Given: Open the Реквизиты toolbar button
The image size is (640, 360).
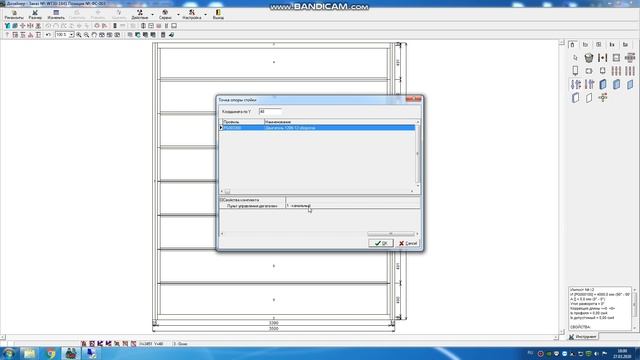Looking at the screenshot, I should pyautogui.click(x=14, y=15).
